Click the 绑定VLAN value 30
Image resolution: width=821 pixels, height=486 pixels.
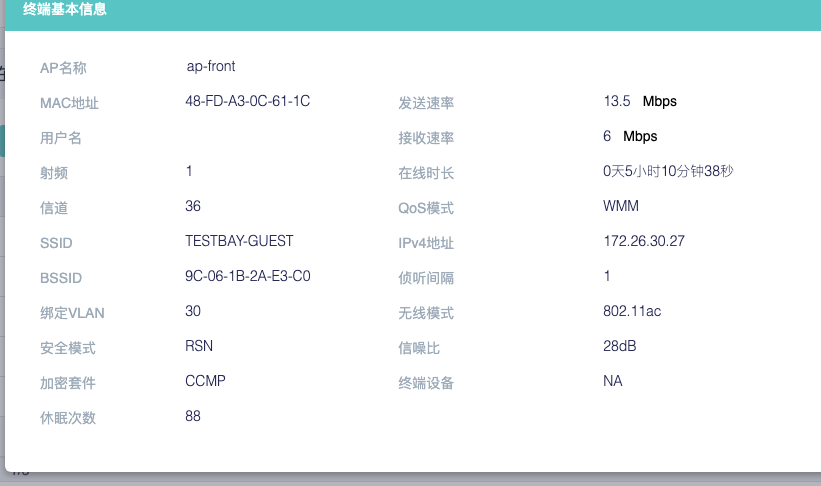193,311
